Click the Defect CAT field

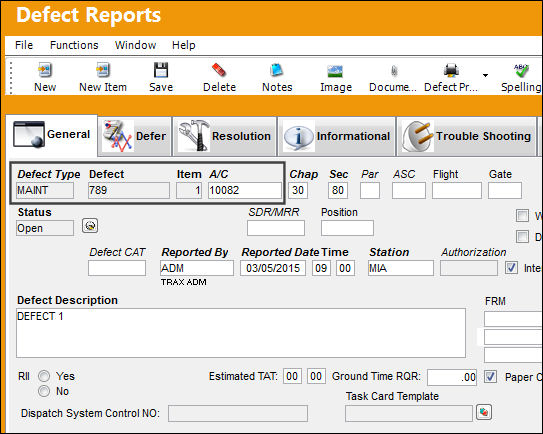(x=117, y=268)
